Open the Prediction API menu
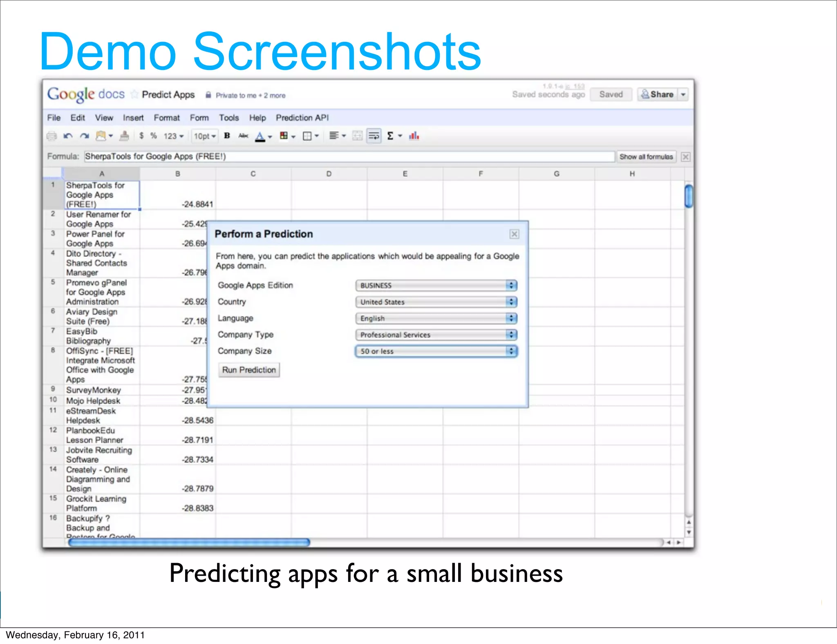 point(302,118)
